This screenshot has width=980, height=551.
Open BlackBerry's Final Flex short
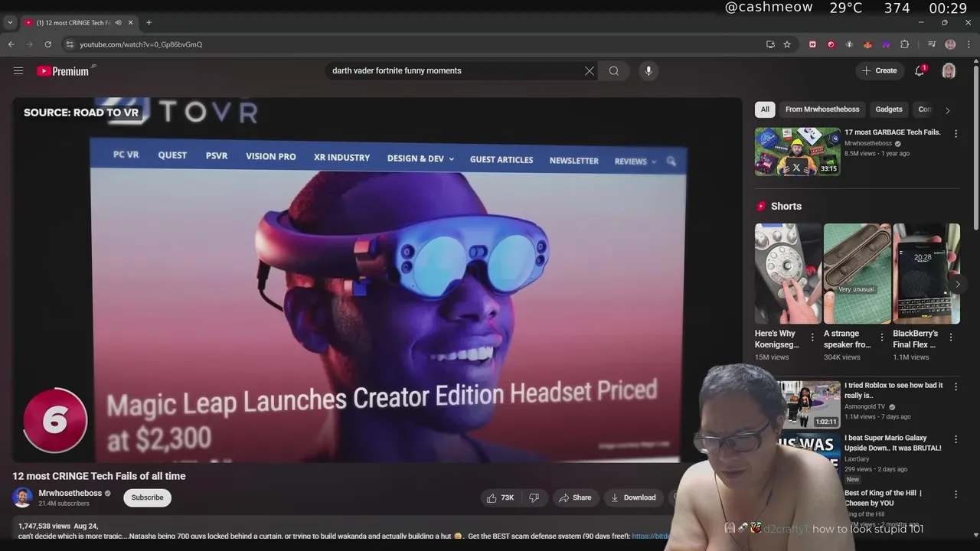926,273
